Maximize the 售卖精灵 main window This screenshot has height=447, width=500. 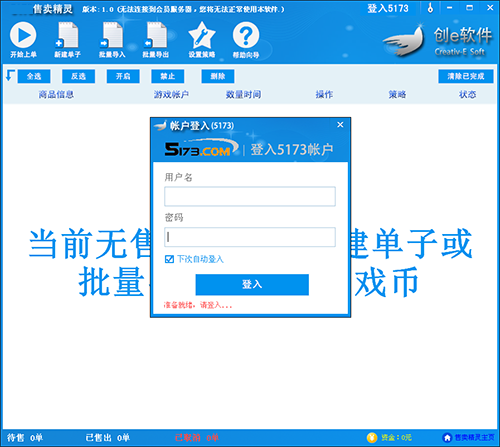[x=469, y=8]
